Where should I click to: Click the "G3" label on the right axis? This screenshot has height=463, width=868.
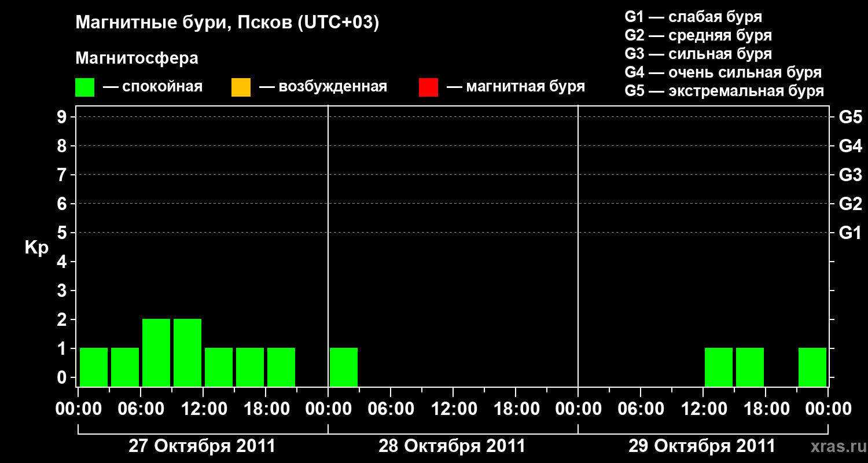850,175
